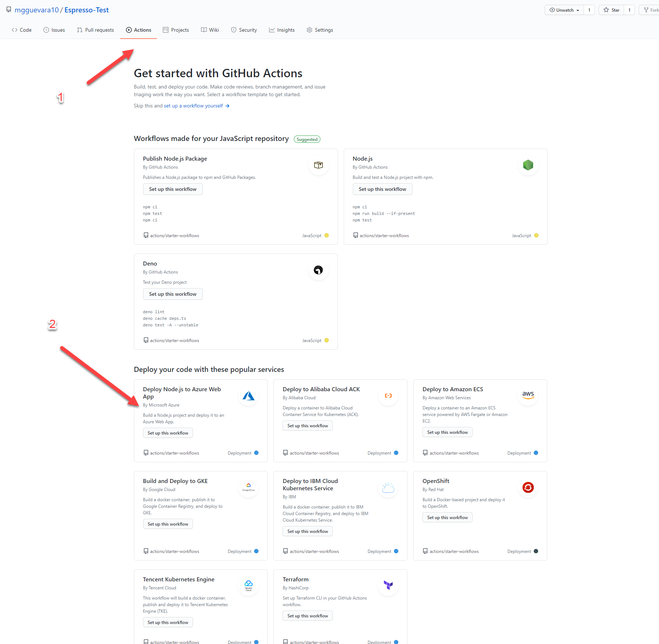This screenshot has height=644, width=659.
Task: Switch to the Security tab
Action: (244, 30)
